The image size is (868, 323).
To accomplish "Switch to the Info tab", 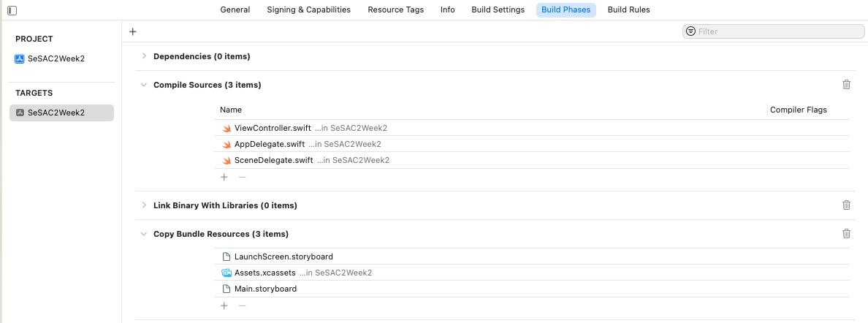I will (x=448, y=10).
